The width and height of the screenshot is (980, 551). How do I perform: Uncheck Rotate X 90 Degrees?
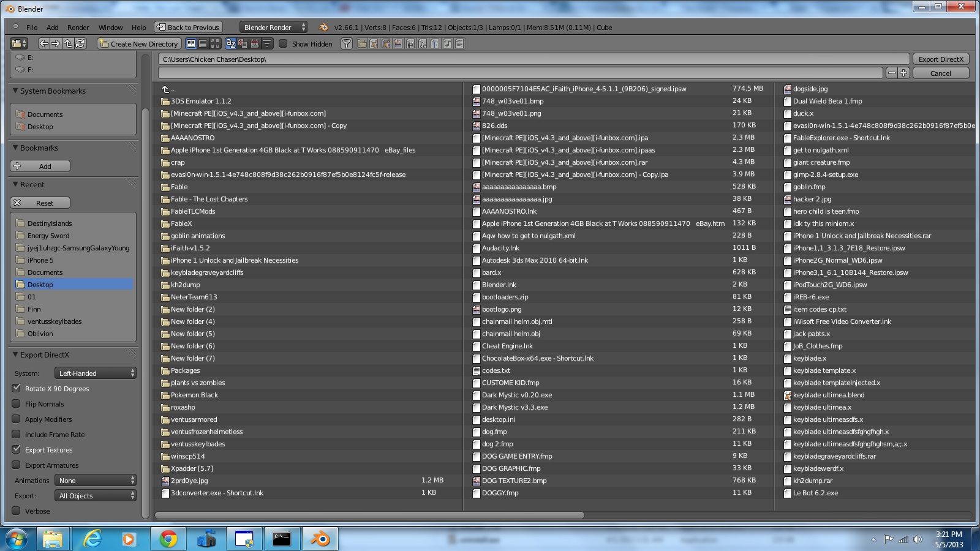[17, 388]
